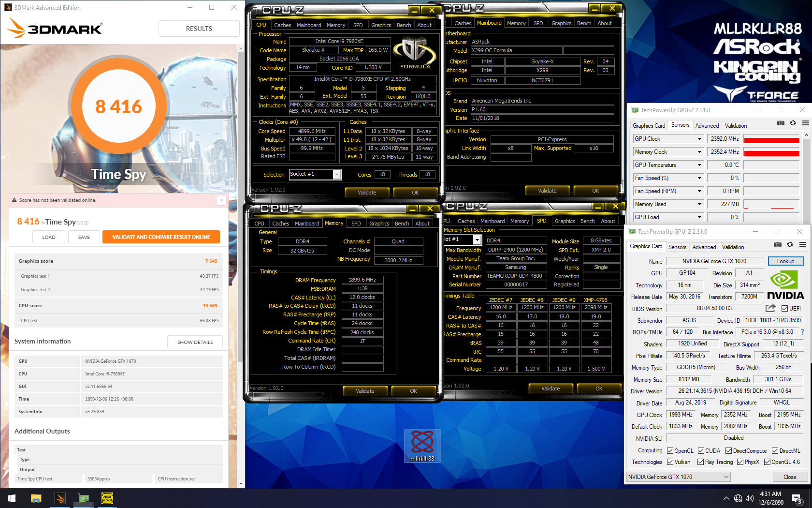Screen dimensions: 812x508
Task: Click the Close button in GPU-Z
Action: coord(790,477)
